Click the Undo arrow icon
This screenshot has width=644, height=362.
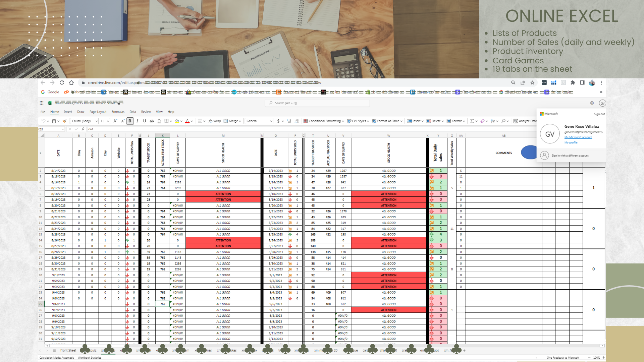(43, 121)
